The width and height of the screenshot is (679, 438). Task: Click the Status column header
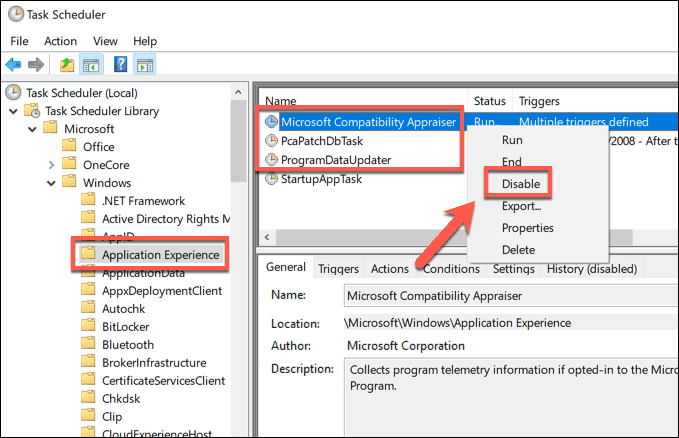pyautogui.click(x=490, y=101)
